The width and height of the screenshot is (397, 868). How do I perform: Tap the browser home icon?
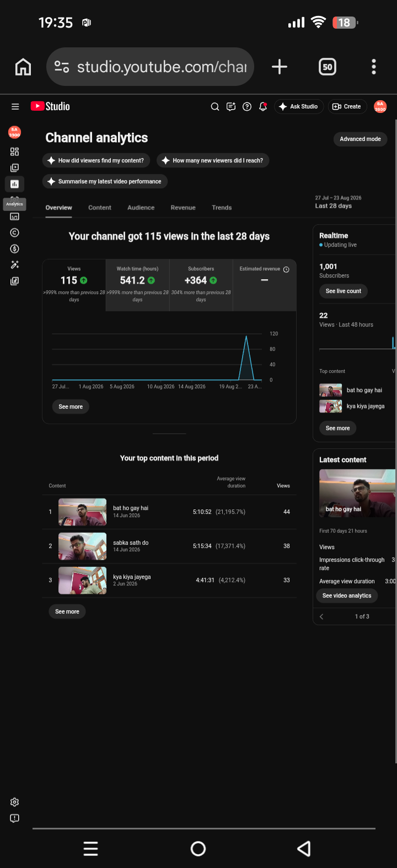23,67
